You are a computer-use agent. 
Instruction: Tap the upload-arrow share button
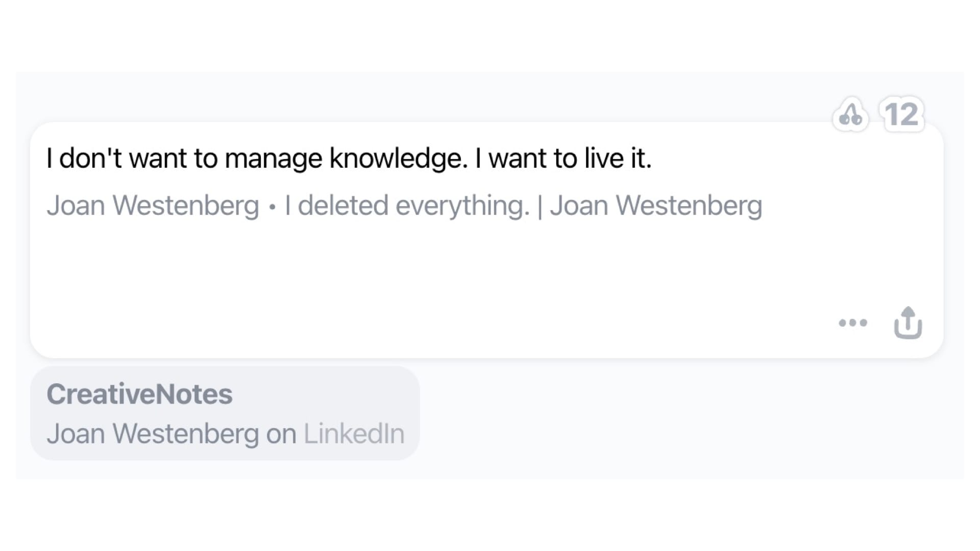[908, 322]
